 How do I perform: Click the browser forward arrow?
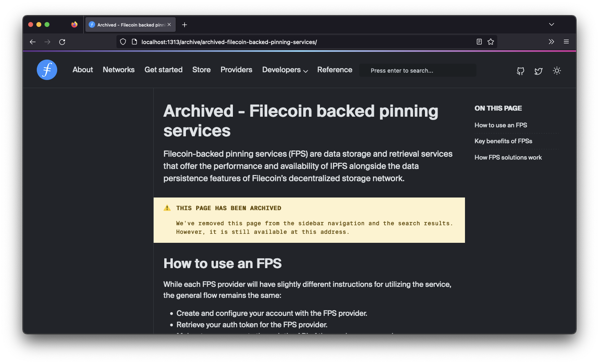(x=47, y=42)
